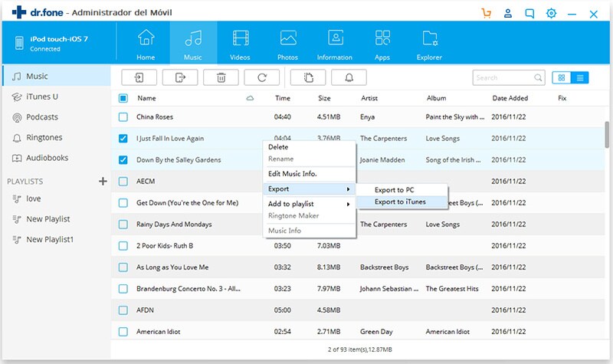Click the search magnifier icon
The image size is (613, 364).
(x=538, y=78)
